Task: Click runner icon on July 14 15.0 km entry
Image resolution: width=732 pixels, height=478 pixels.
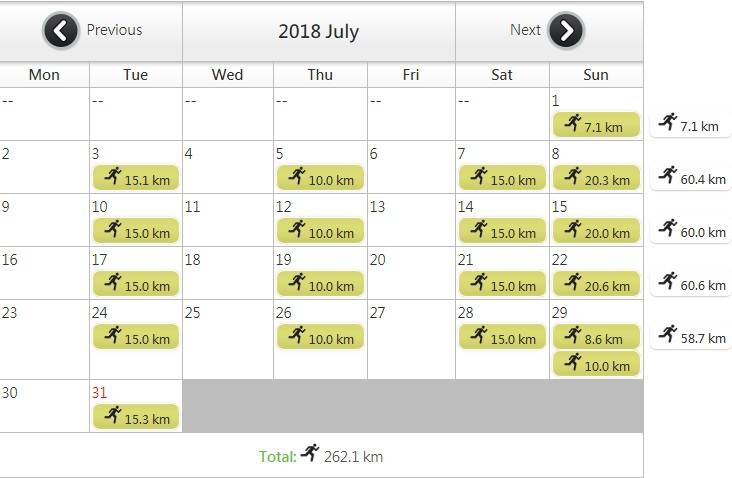Action: (479, 228)
